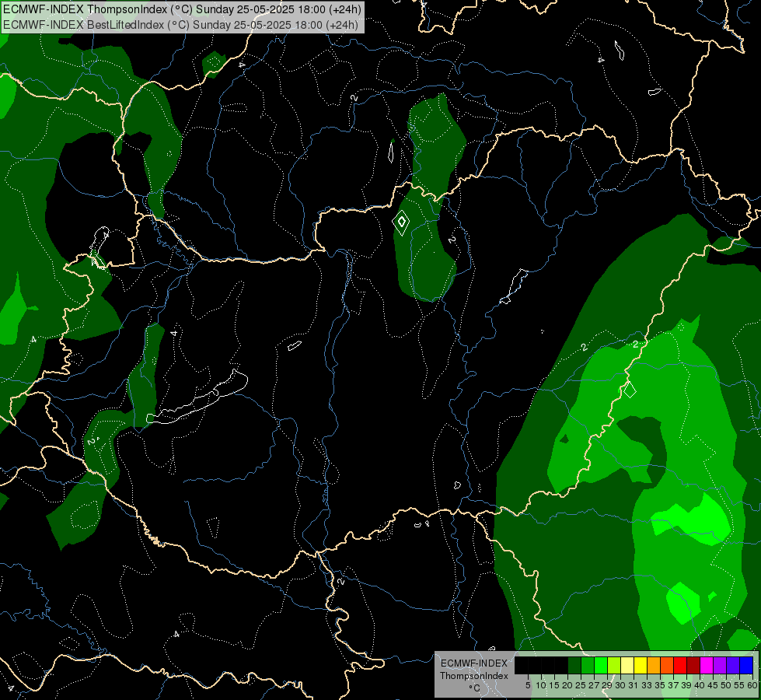Click the legend label 'ECMWF-INDEX'
This screenshot has width=761, height=700.
point(474,663)
